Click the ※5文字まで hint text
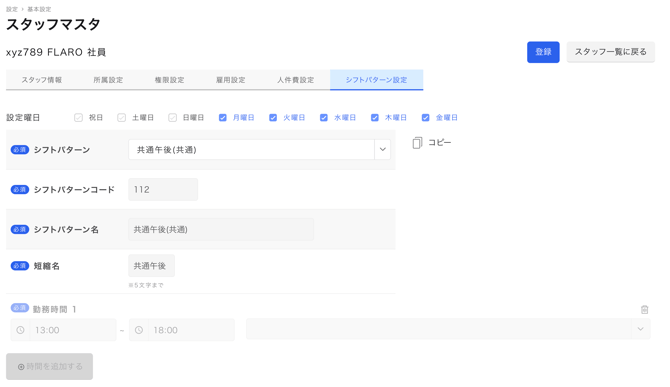Screen dimensions: 670x387 pos(146,285)
